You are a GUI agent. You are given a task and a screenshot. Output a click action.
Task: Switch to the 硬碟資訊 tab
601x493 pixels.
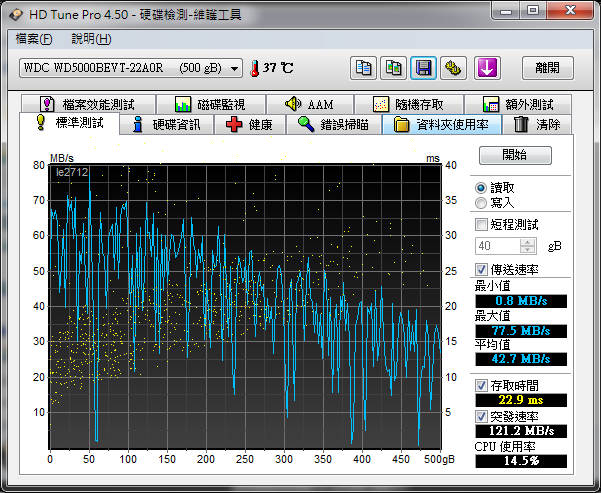coord(167,125)
